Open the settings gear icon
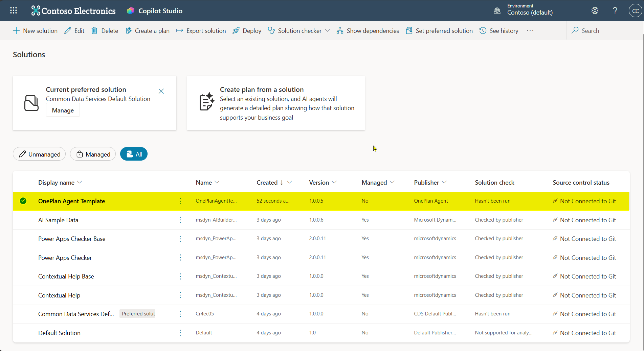 coord(595,11)
